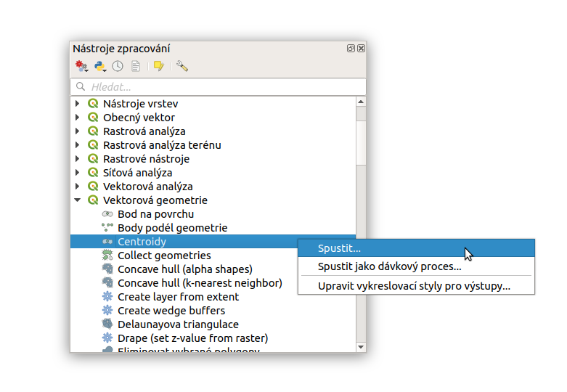Choose Upravit vykreslovací styly pro výstupy...
The height and width of the screenshot is (392, 567).
416,286
